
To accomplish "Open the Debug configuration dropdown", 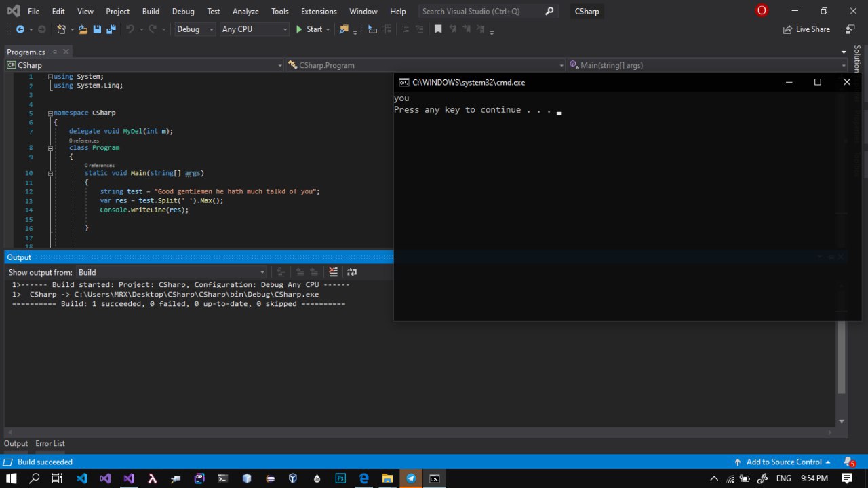I will coord(195,29).
